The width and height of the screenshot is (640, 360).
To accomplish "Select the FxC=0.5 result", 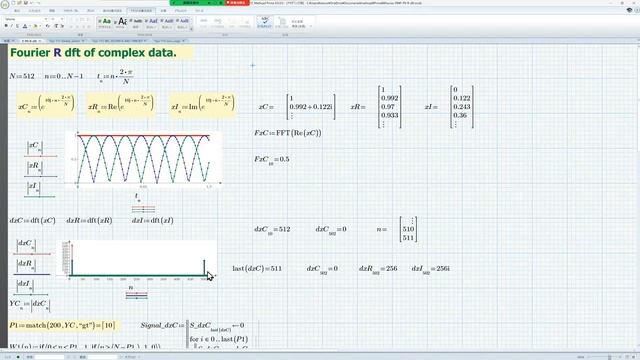I will coord(272,160).
